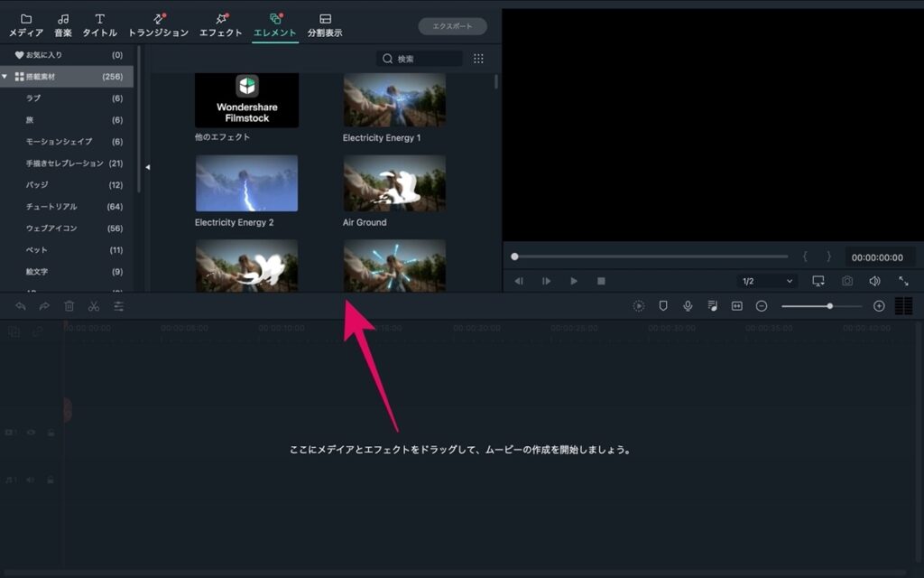Image resolution: width=924 pixels, height=578 pixels.
Task: Click the render preview icon
Action: pos(639,306)
